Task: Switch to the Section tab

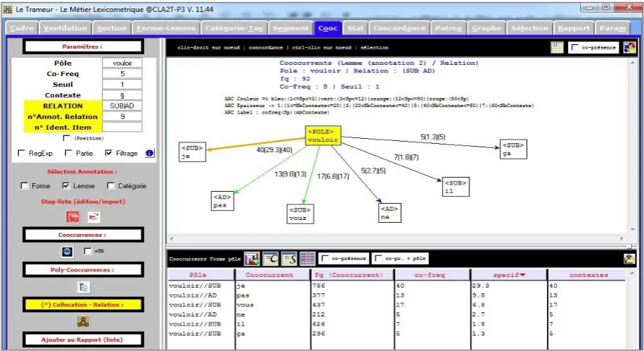Action: coord(112,28)
